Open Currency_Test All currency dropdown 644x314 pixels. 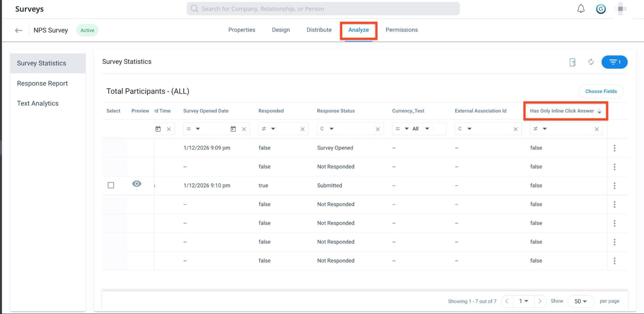[x=421, y=129]
